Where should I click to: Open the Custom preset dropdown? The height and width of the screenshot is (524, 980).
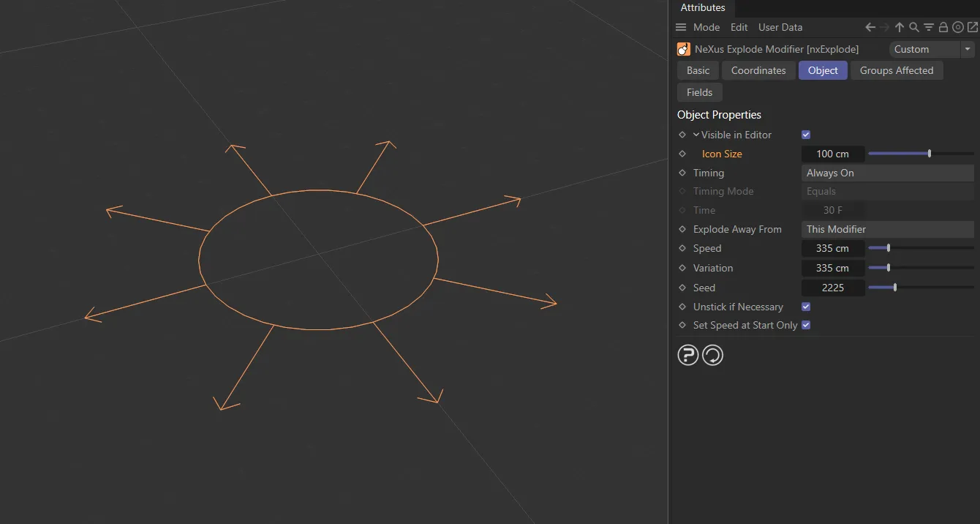click(932, 49)
